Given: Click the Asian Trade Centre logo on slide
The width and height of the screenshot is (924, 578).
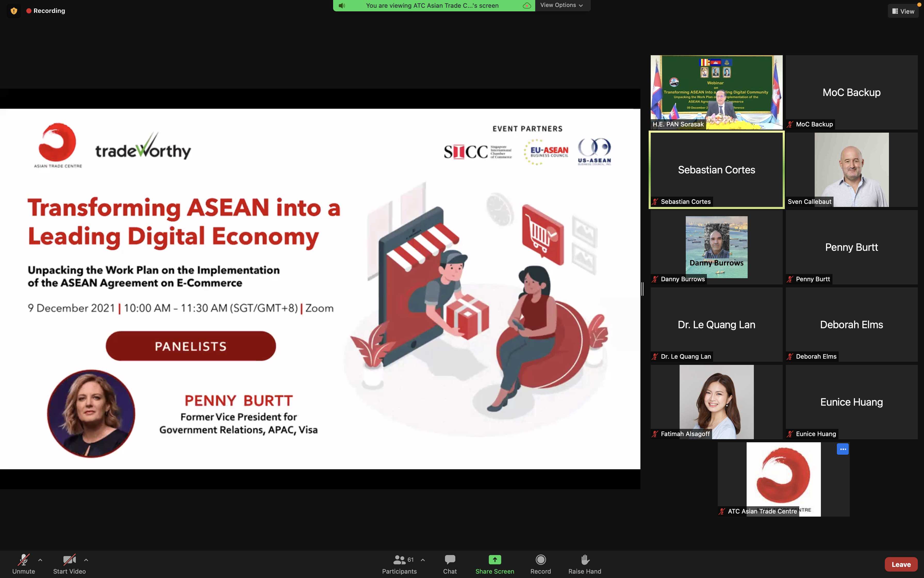Looking at the screenshot, I should (58, 146).
